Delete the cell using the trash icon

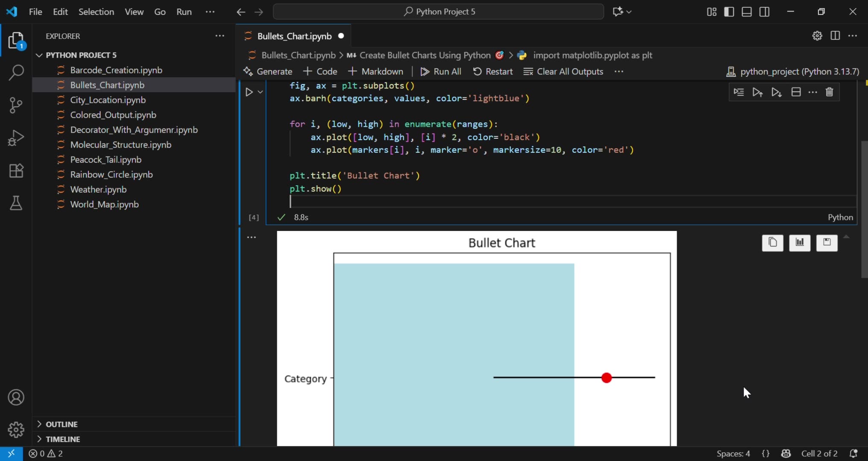pos(830,92)
